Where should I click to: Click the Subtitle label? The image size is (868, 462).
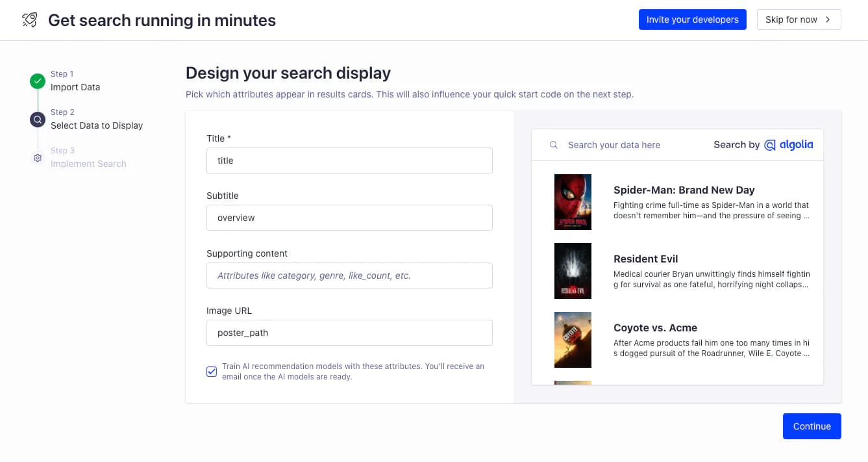click(223, 196)
